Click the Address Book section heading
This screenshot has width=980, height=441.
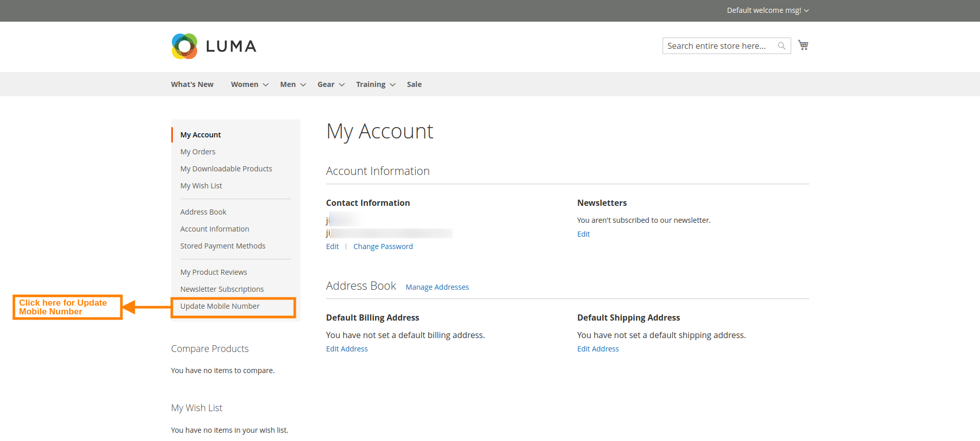361,286
